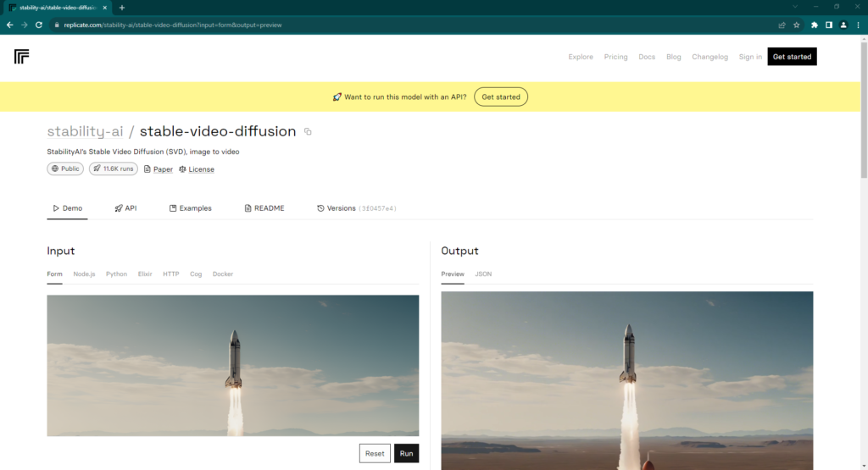Select the Elixir input tab

pos(145,274)
